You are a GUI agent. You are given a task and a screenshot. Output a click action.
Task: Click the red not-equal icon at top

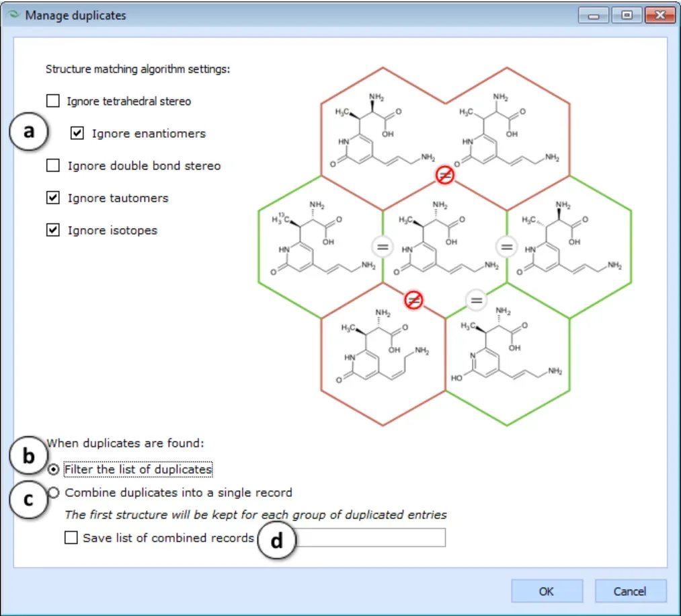click(445, 175)
